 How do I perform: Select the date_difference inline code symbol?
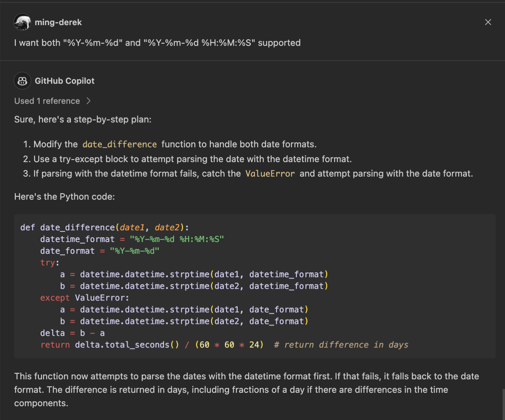point(119,144)
